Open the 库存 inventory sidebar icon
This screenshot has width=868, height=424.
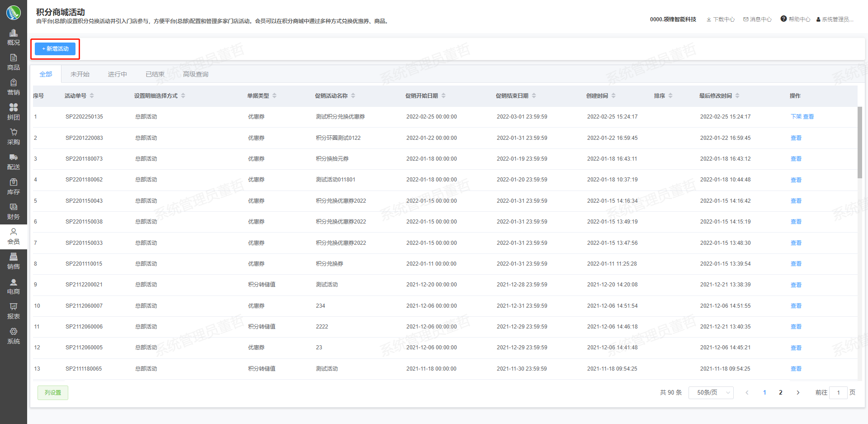[x=14, y=182]
